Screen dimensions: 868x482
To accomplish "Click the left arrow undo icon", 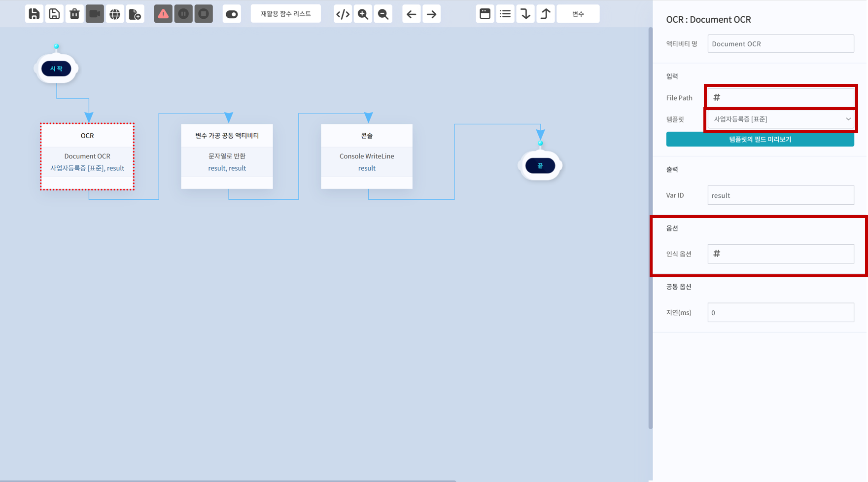I will [411, 14].
